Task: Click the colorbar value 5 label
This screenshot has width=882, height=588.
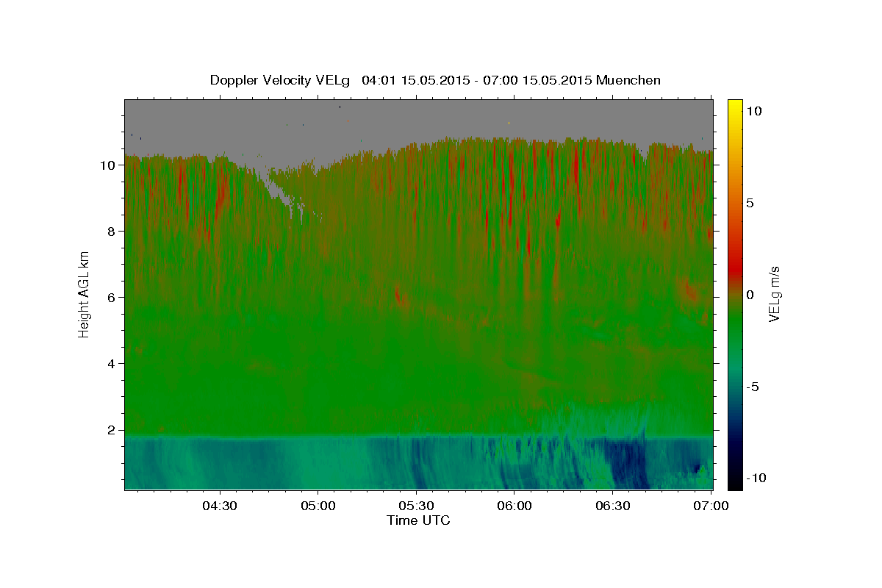Action: pyautogui.click(x=750, y=203)
